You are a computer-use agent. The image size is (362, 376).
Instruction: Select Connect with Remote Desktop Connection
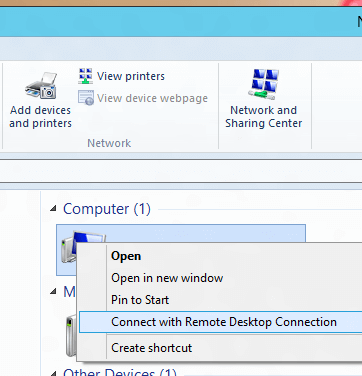tap(221, 322)
